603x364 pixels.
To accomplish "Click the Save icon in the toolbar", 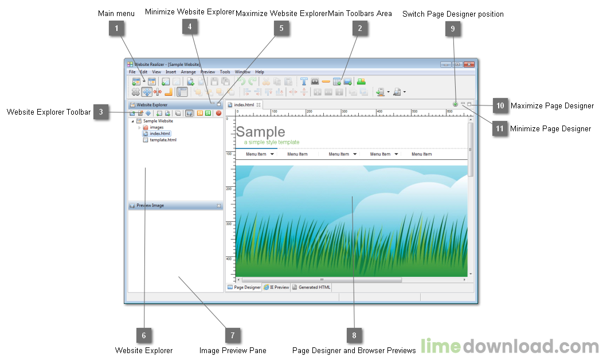I will (x=214, y=81).
